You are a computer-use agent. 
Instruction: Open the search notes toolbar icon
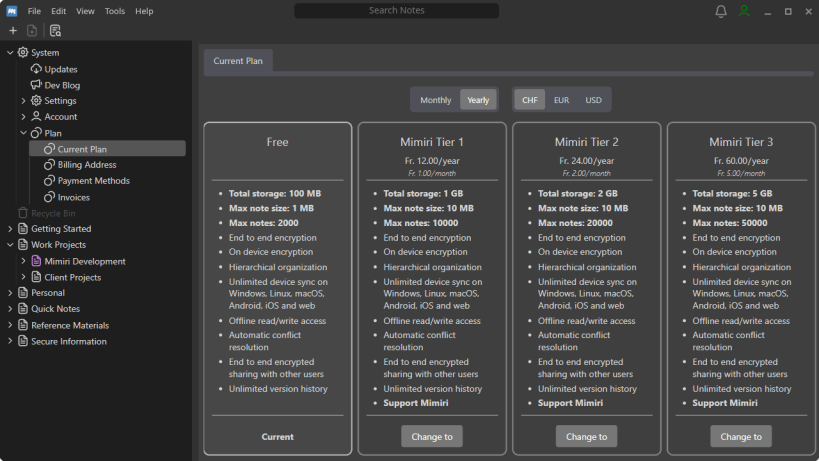click(55, 31)
